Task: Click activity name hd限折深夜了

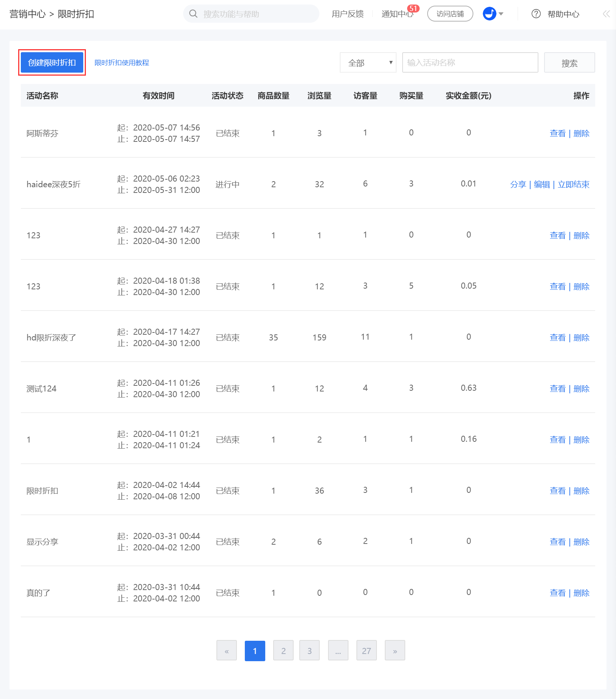Action: 51,337
